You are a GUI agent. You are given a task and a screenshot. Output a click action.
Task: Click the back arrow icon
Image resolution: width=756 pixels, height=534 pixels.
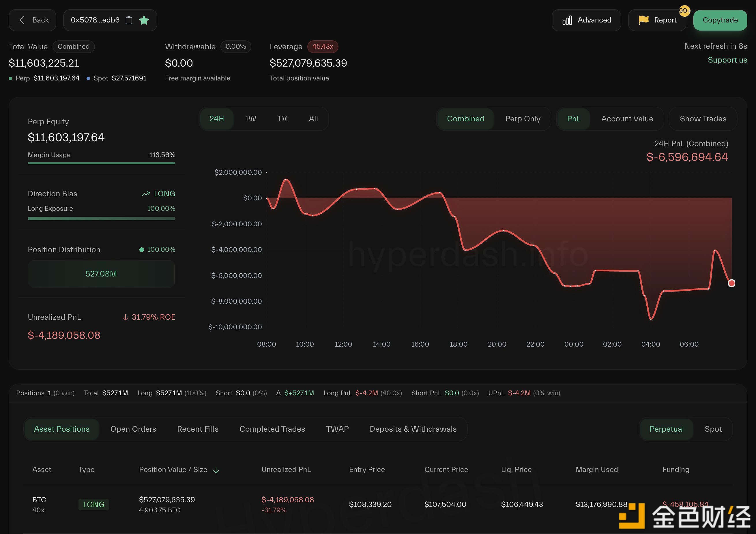point(22,20)
